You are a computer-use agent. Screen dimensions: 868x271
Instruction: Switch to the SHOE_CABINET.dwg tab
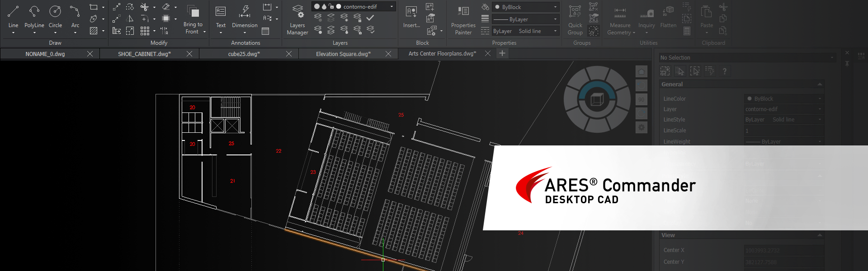point(144,54)
